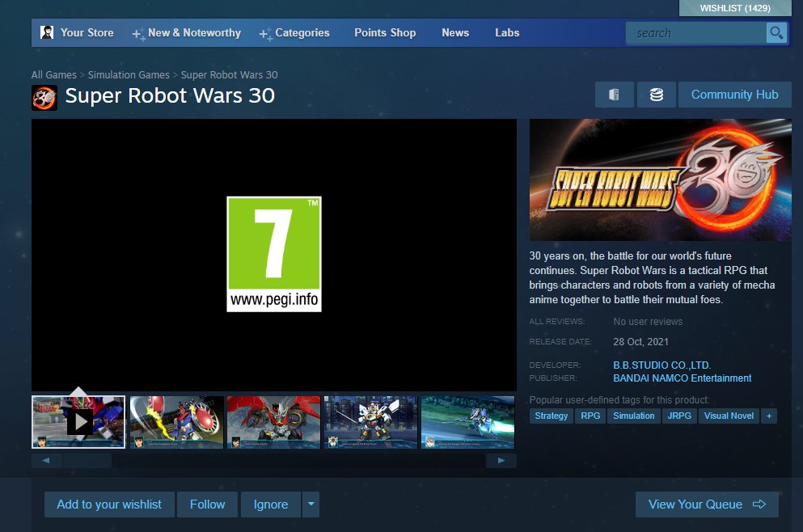Viewport: 803px width, 532px height.
Task: Click the store search input field
Action: [696, 33]
